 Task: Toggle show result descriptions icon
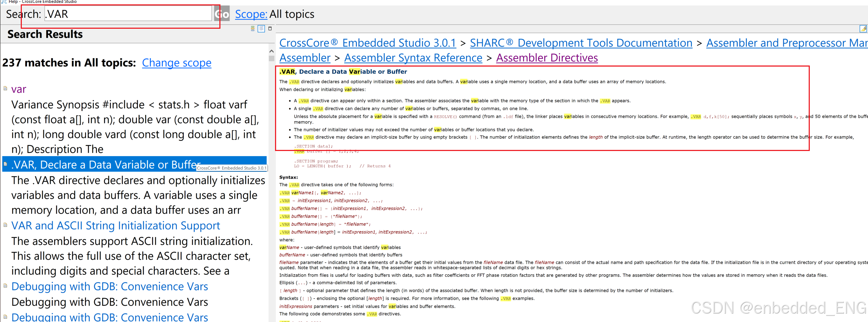point(261,28)
